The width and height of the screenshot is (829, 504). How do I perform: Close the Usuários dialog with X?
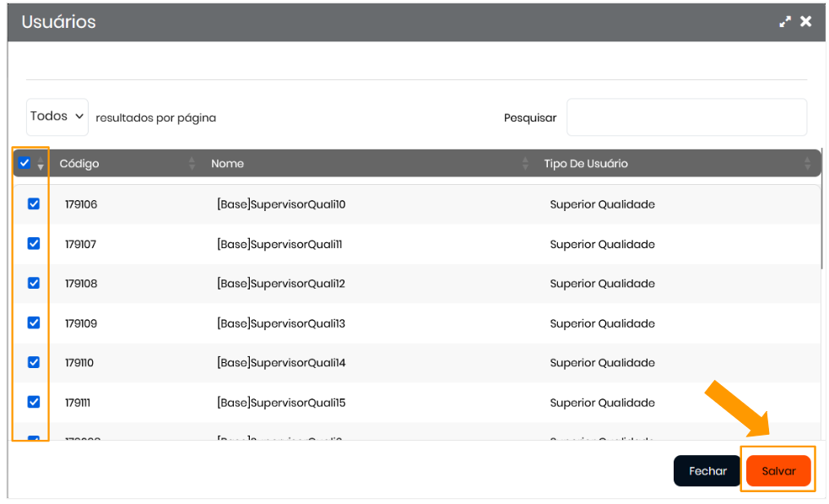[x=806, y=22]
